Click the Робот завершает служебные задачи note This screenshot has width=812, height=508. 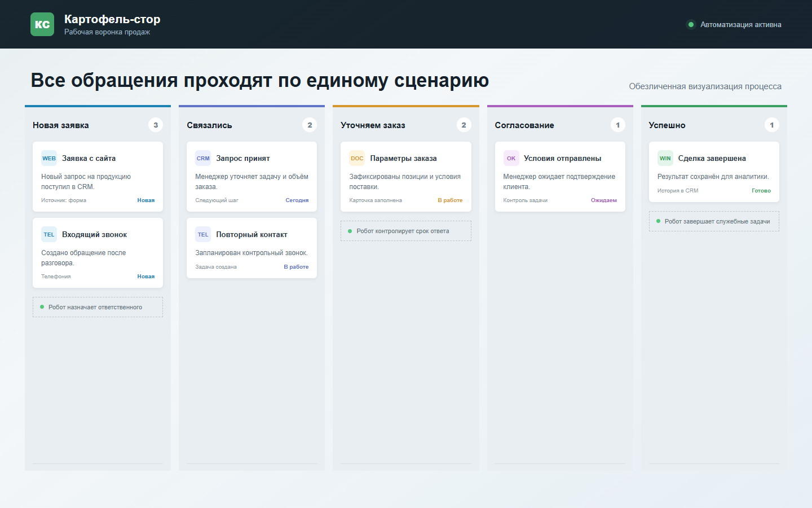coord(714,221)
